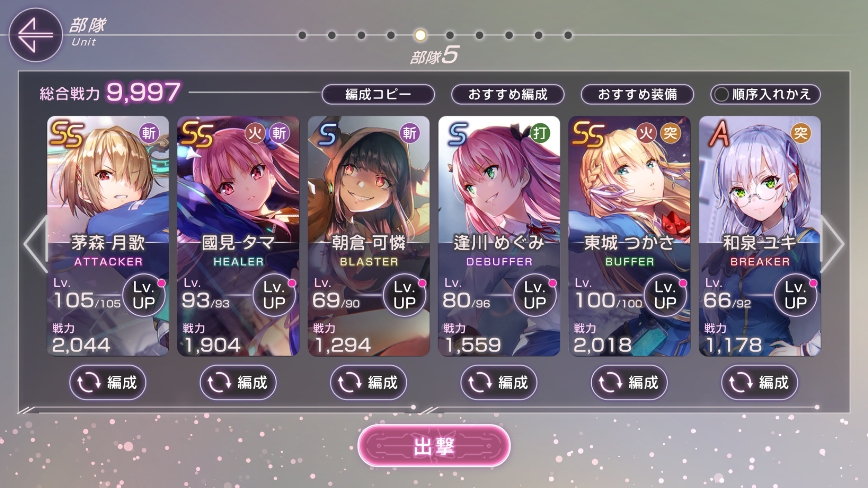Show previous unit with left chevron arrow
Screen dimensions: 868x488
coord(36,244)
